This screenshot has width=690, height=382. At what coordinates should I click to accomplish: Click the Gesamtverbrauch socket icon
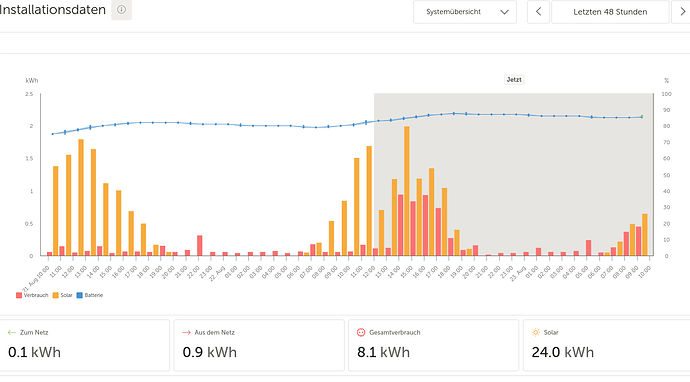361,332
